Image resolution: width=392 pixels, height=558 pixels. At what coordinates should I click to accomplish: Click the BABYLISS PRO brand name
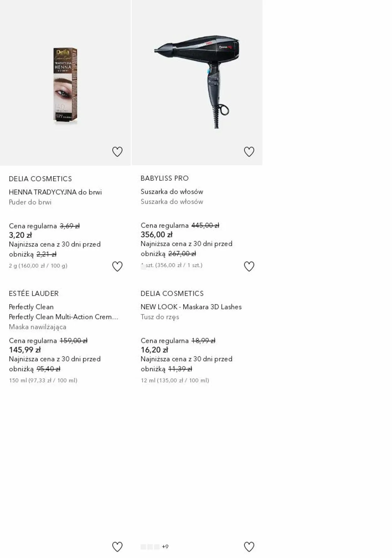point(164,178)
